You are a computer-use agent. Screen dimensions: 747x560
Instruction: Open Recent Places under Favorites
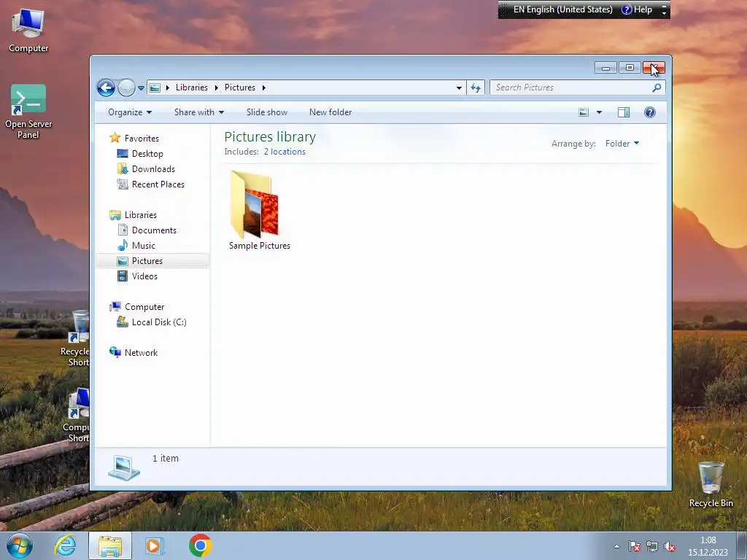158,184
